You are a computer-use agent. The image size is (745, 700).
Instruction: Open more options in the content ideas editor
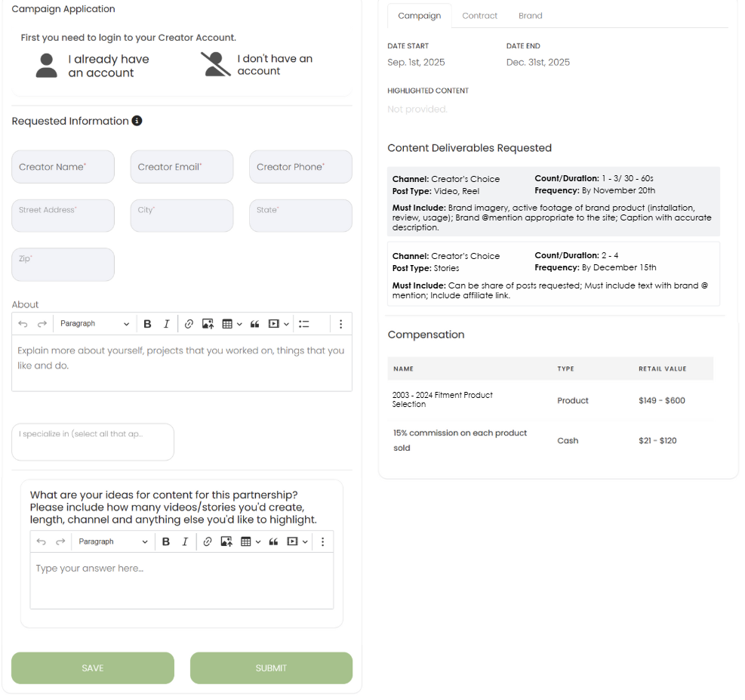(322, 542)
